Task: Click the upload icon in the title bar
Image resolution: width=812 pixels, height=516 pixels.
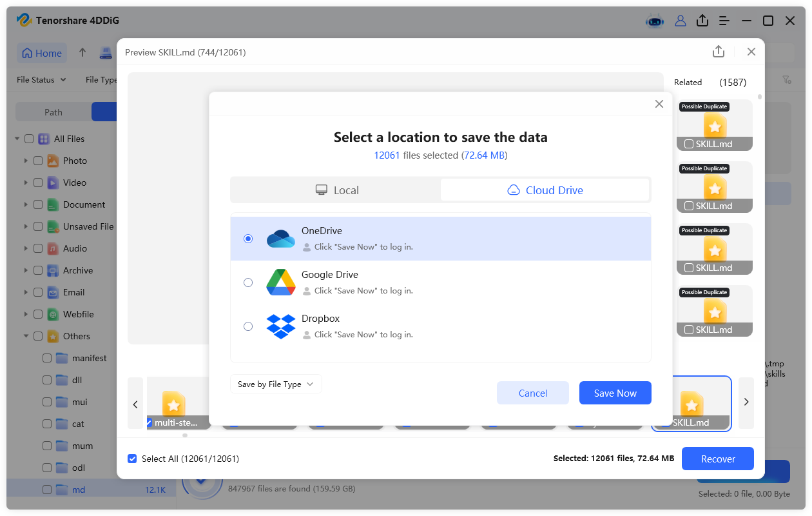Action: [702, 21]
